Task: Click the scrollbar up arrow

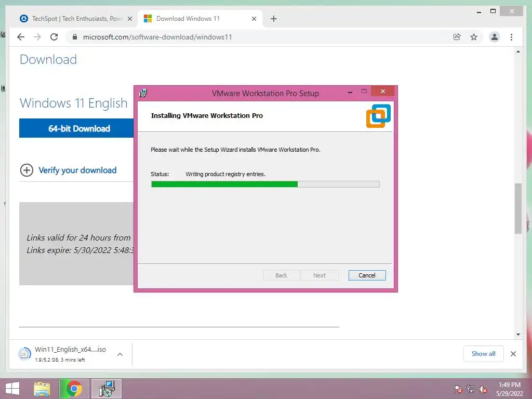Action: coord(518,52)
